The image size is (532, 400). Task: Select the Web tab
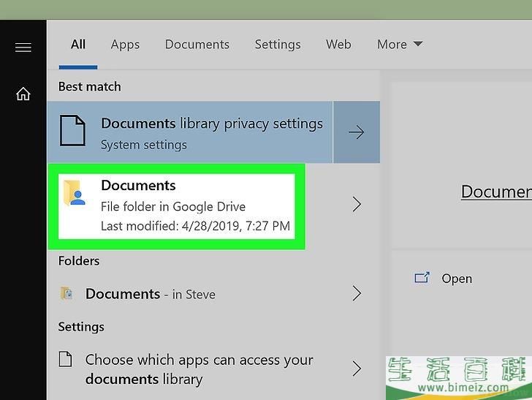coord(338,45)
